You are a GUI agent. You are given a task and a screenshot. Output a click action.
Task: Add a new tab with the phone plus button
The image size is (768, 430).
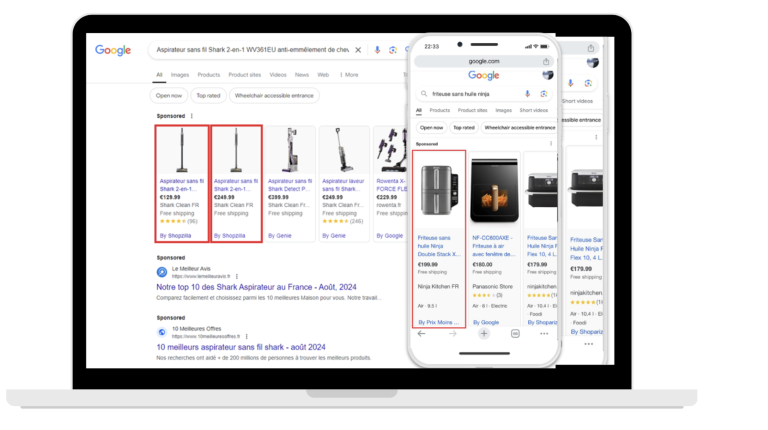pos(484,334)
